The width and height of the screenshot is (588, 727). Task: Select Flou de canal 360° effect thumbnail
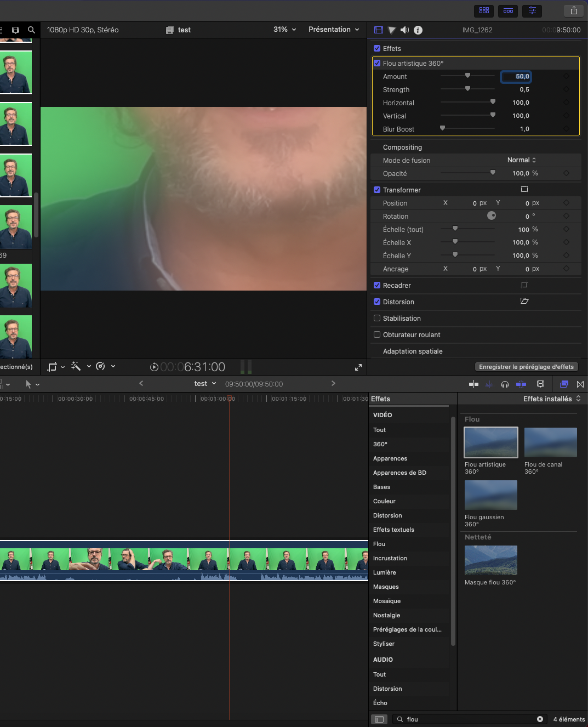pos(551,442)
